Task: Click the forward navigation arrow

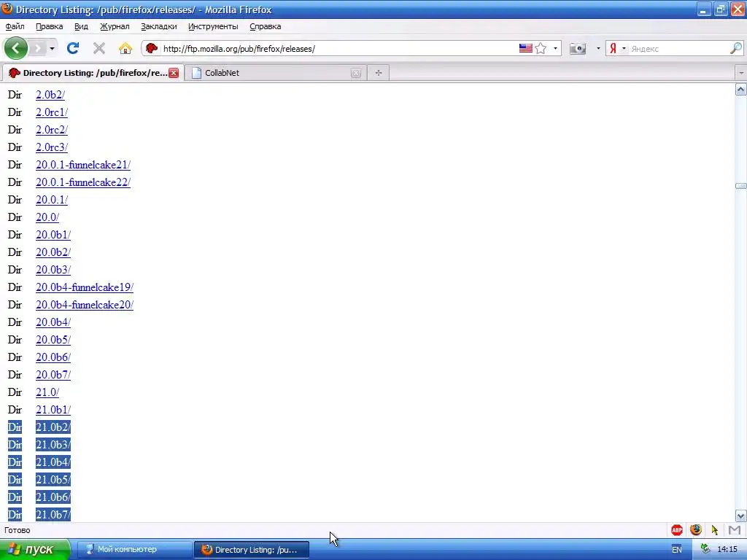Action: (x=38, y=48)
